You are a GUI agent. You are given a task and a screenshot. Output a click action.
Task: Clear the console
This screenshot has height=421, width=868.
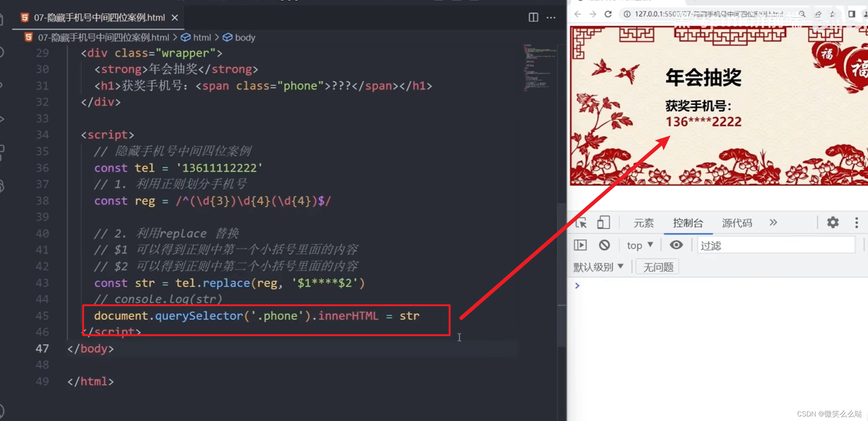click(604, 245)
